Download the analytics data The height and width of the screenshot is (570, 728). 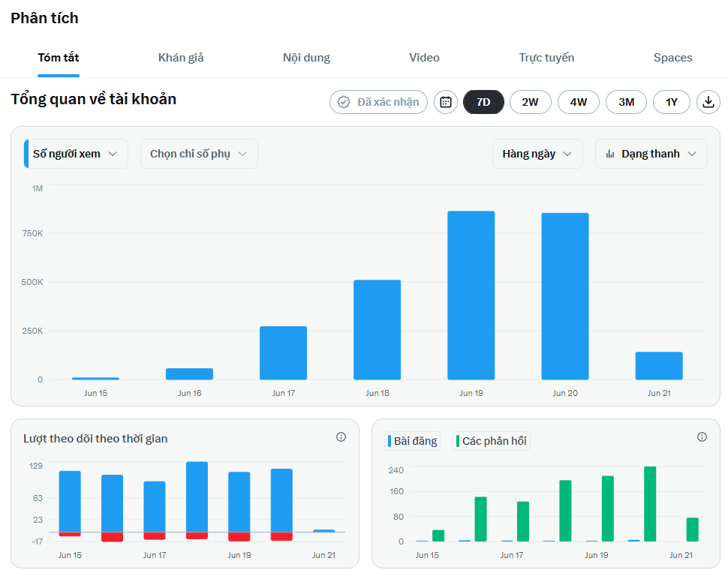click(x=708, y=102)
